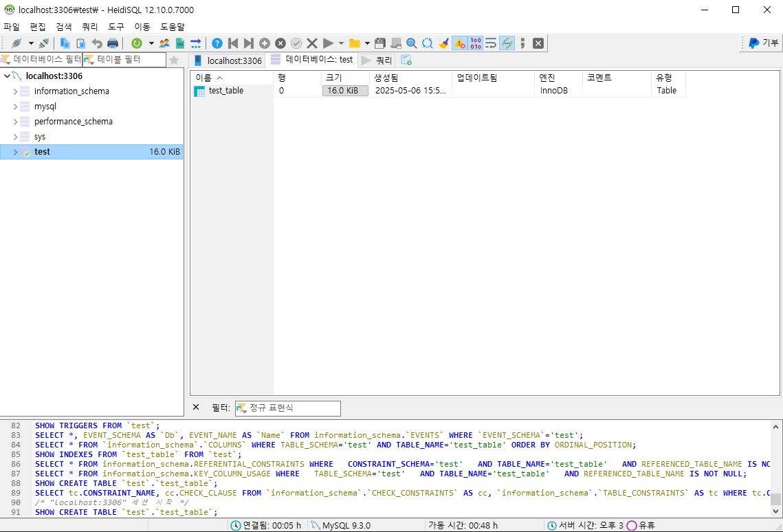Go to last row icon
The width and height of the screenshot is (783, 532).
(x=249, y=43)
